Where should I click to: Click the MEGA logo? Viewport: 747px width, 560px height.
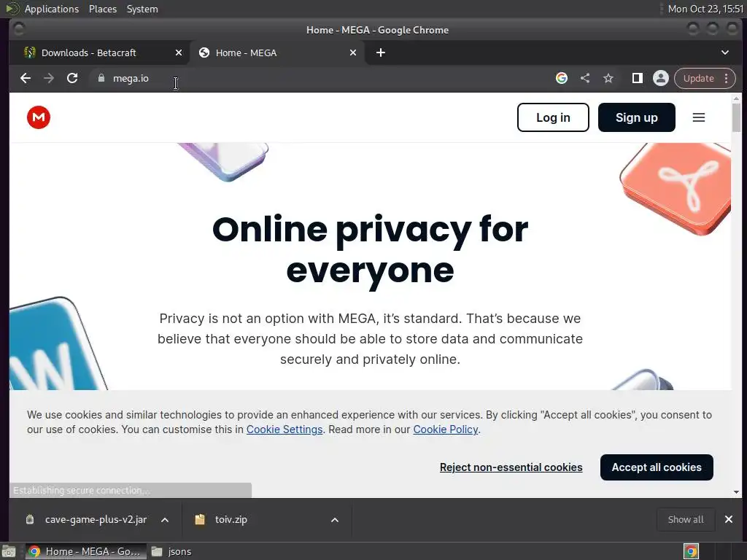(x=39, y=117)
